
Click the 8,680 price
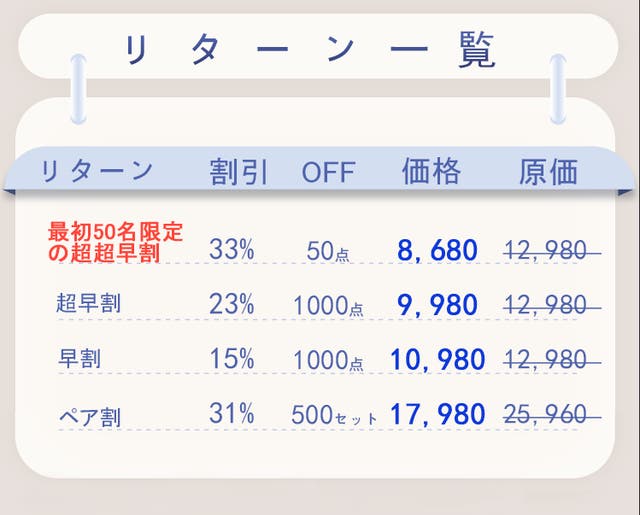tap(437, 251)
